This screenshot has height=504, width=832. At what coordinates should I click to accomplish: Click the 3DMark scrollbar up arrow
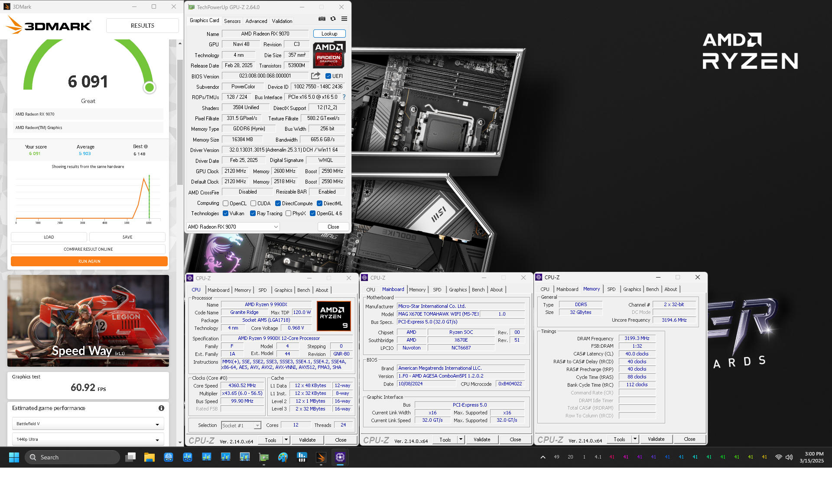(180, 44)
